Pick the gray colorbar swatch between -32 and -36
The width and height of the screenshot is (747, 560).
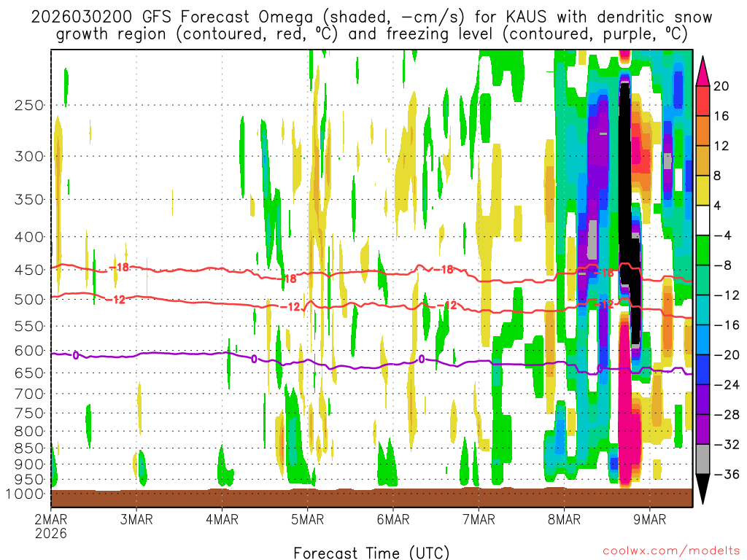703,459
